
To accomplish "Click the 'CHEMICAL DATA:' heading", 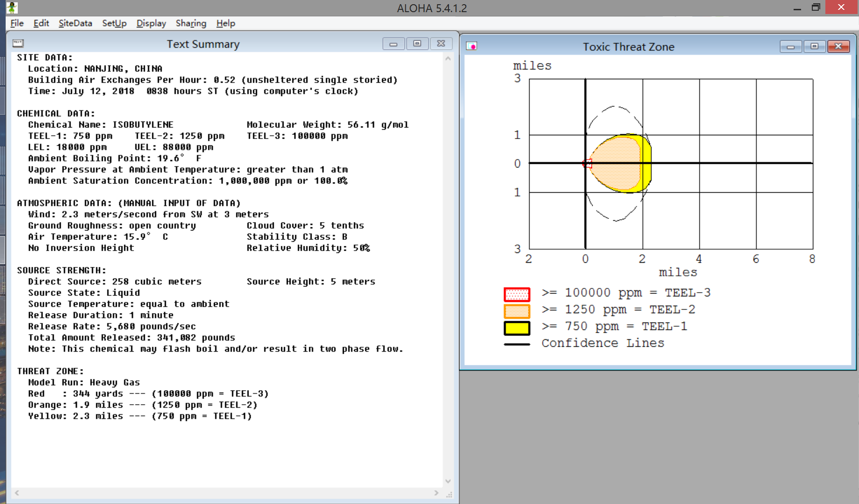I will tap(56, 113).
